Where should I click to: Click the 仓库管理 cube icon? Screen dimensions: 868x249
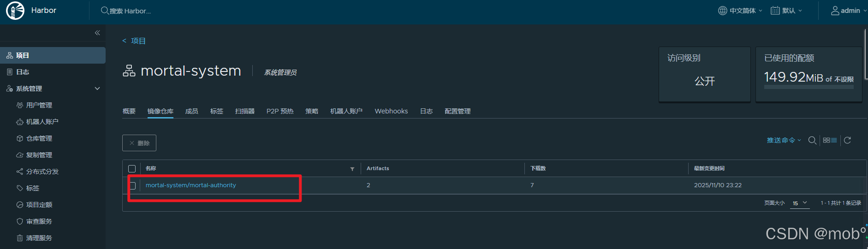[20, 138]
